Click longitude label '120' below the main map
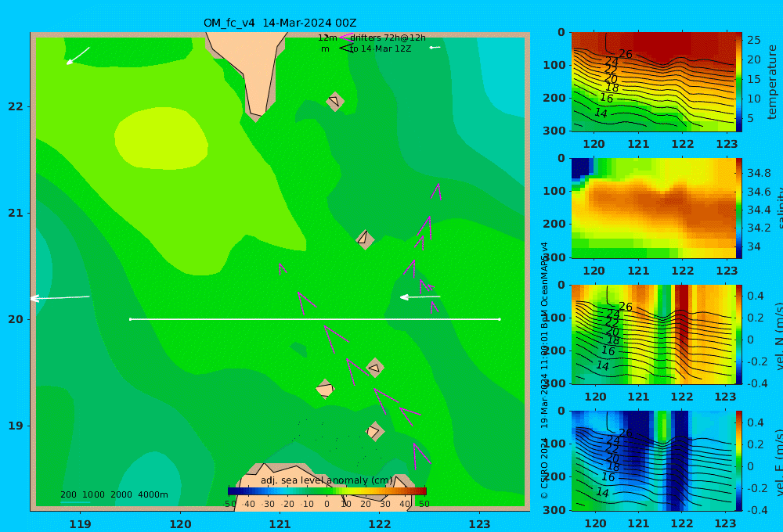The width and height of the screenshot is (783, 532). (x=180, y=524)
